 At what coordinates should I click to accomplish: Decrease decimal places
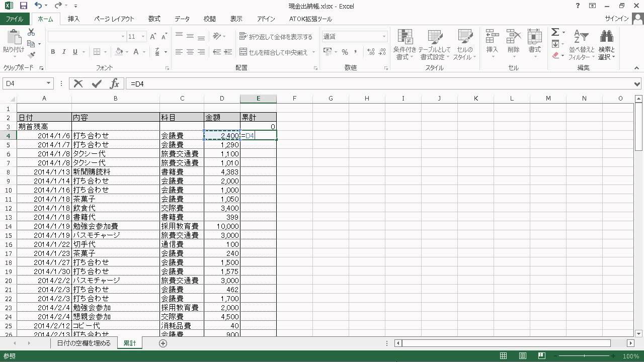coord(382,52)
